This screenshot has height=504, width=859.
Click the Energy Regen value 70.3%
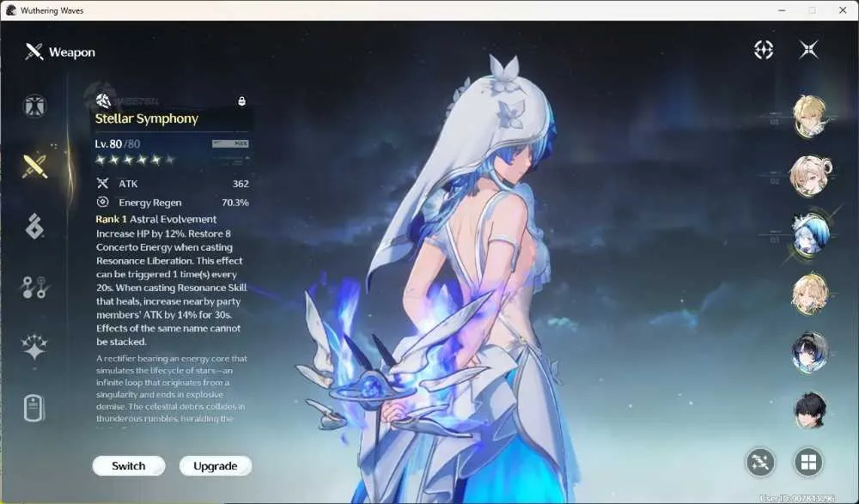235,203
